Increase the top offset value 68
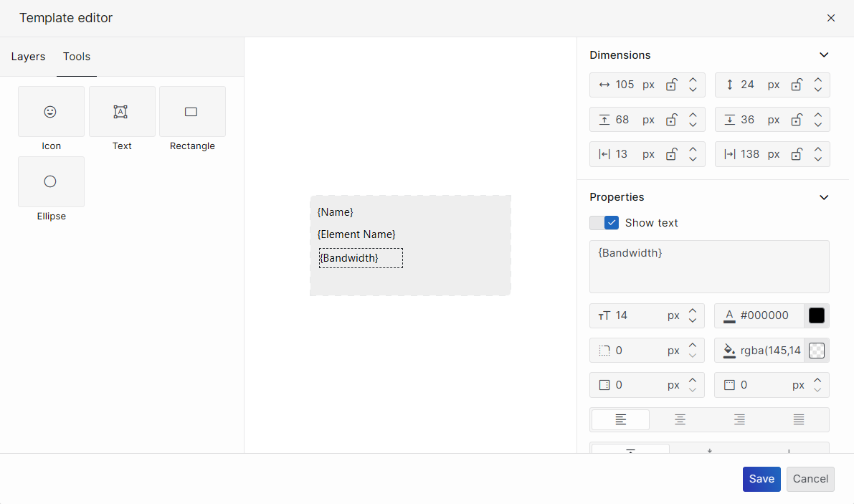This screenshot has width=854, height=504. [693, 115]
